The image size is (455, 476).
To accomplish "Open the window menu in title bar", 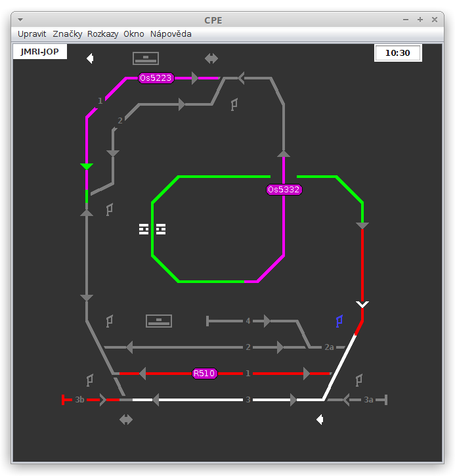I will click(x=20, y=20).
